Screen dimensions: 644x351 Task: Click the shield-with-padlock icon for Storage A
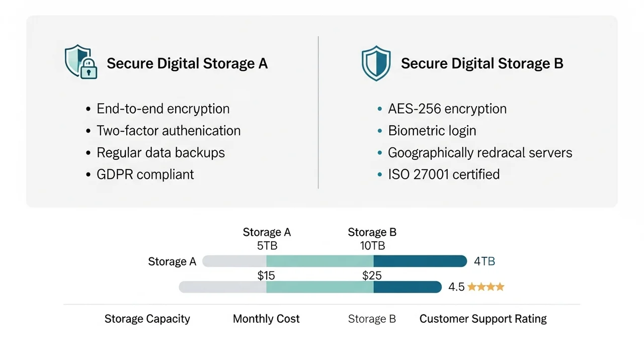click(x=81, y=62)
